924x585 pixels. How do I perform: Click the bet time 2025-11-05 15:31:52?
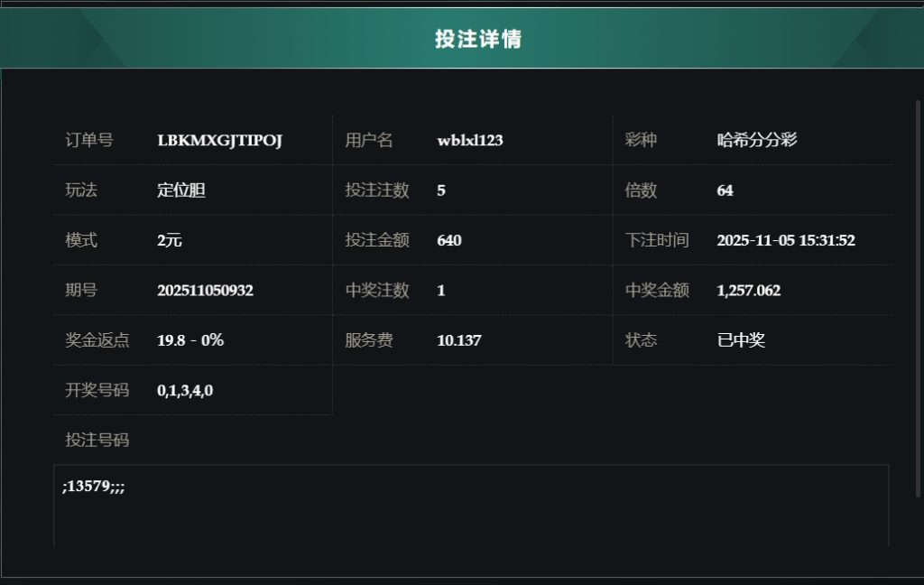(x=785, y=240)
